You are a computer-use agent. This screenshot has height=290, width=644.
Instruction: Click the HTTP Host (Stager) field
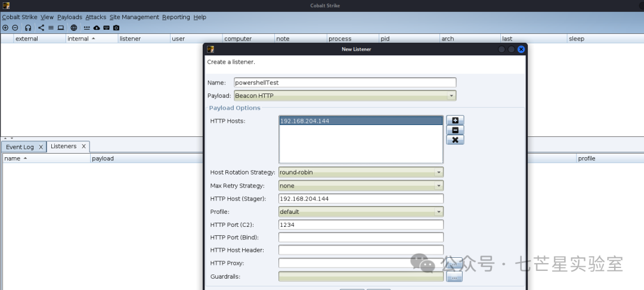pos(361,198)
